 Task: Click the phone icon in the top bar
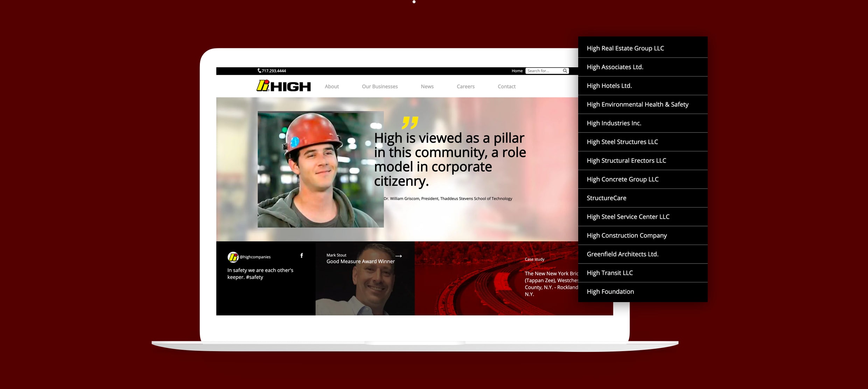259,70
